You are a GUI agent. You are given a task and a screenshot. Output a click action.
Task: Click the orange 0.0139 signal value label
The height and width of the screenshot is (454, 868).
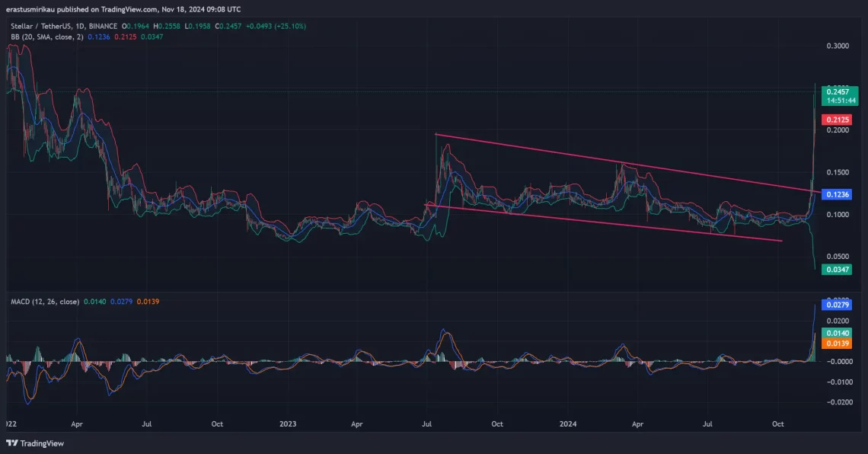click(838, 344)
